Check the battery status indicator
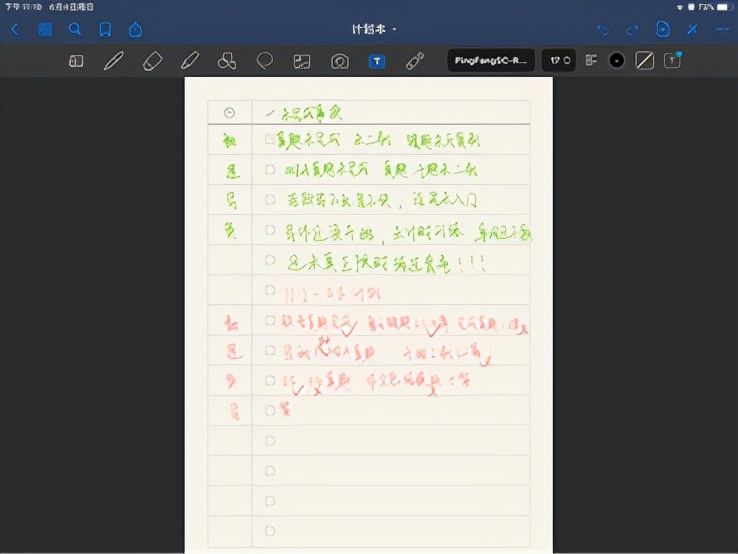Viewport: 738px width, 554px height. click(x=724, y=7)
